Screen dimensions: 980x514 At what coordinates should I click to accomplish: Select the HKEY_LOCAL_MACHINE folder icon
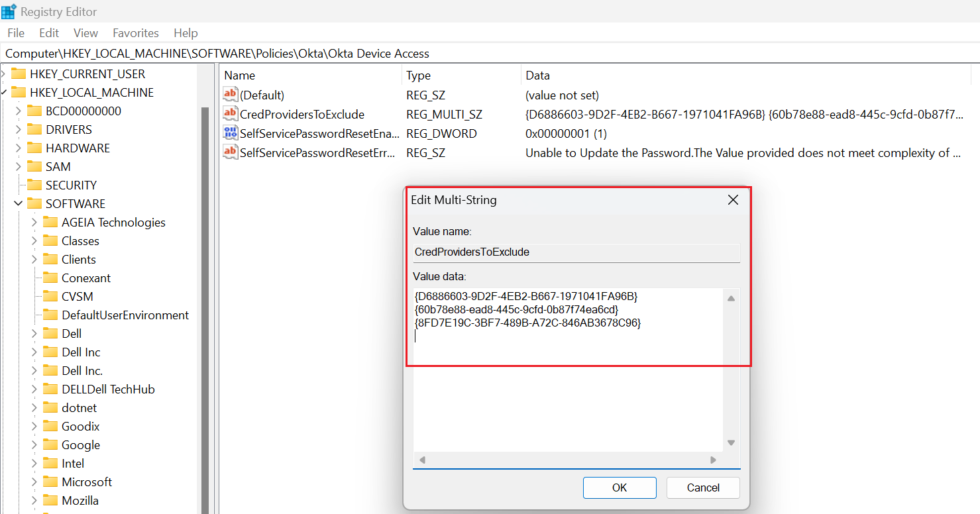pos(19,93)
